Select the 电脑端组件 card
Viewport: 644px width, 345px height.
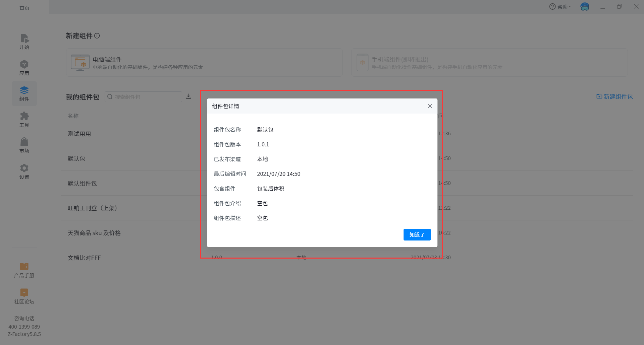click(x=204, y=63)
